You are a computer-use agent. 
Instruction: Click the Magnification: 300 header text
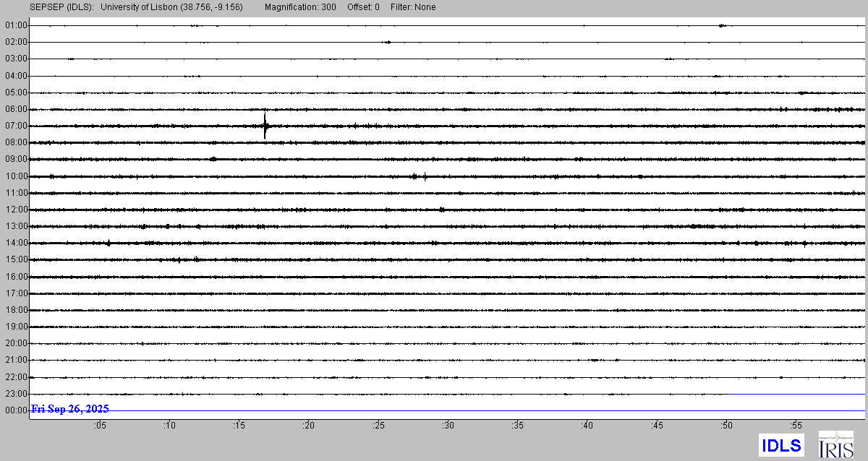click(300, 7)
